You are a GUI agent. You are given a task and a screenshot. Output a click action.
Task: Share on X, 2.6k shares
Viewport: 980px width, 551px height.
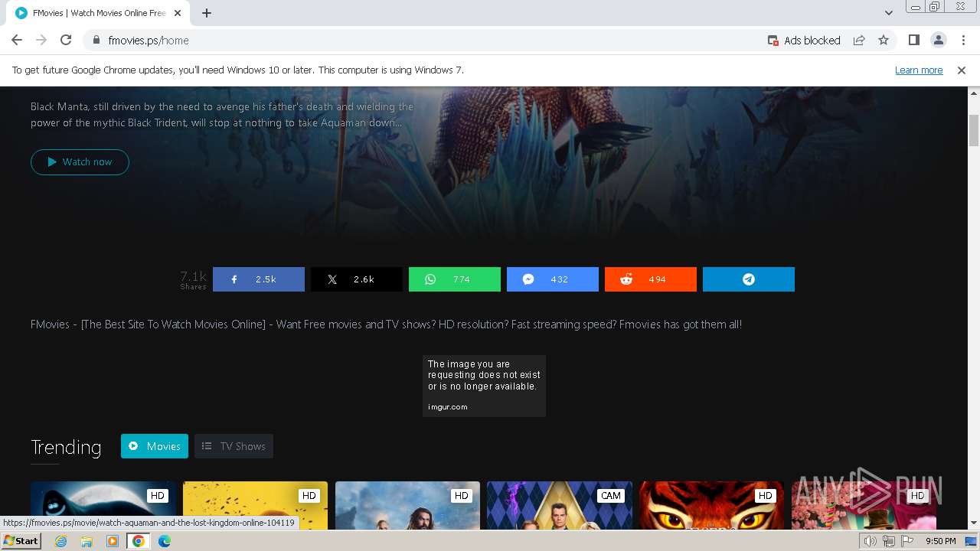[357, 279]
